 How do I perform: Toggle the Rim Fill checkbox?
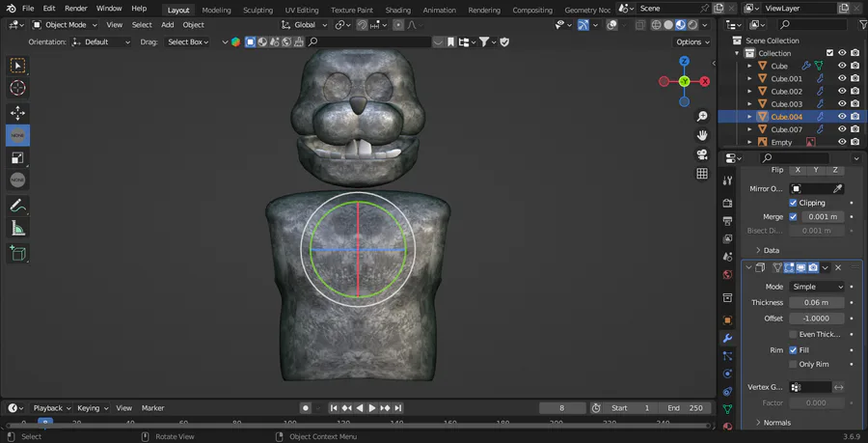794,350
